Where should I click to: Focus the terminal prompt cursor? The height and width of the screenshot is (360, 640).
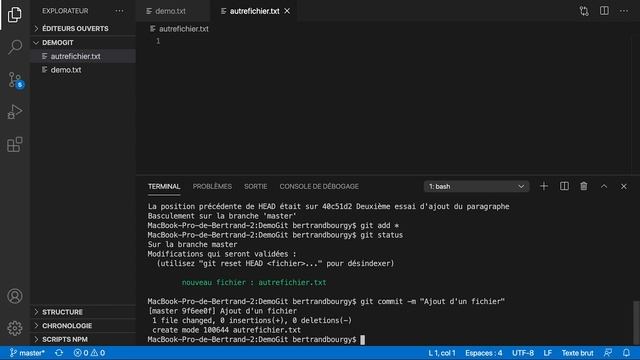362,340
